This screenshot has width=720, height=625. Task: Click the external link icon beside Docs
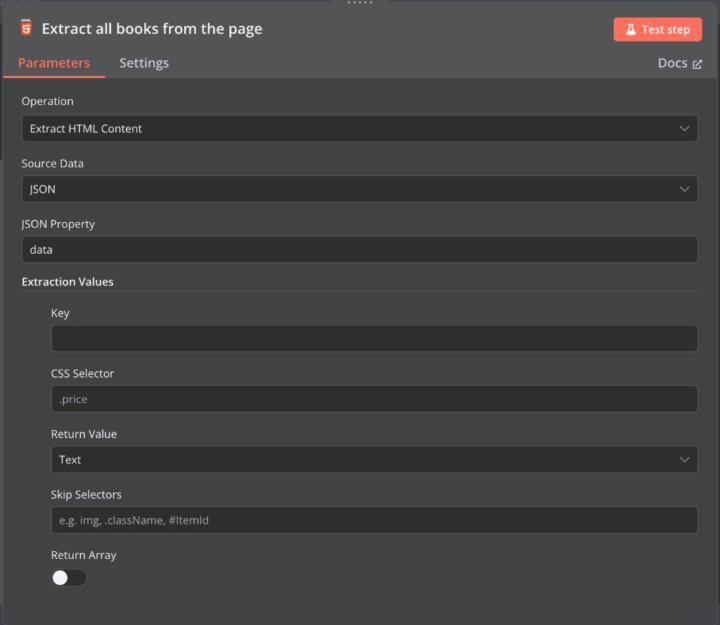tap(697, 64)
